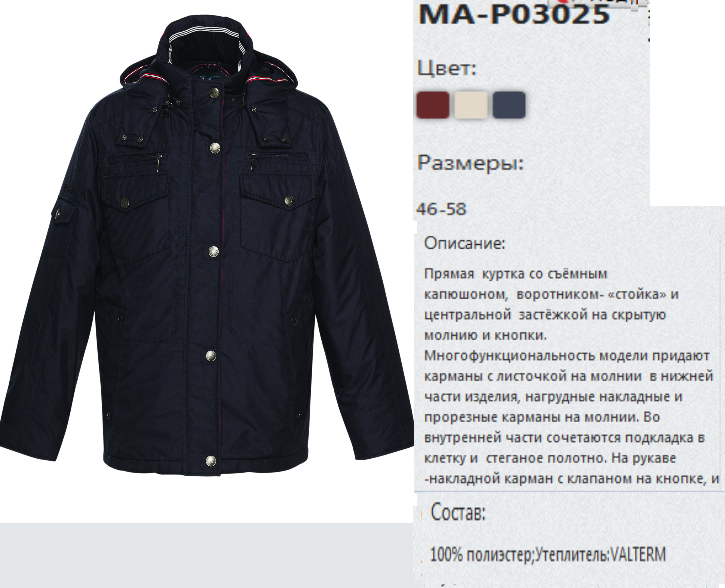This screenshot has height=588, width=725.
Task: Click the Размеры: label
Action: [x=470, y=164]
